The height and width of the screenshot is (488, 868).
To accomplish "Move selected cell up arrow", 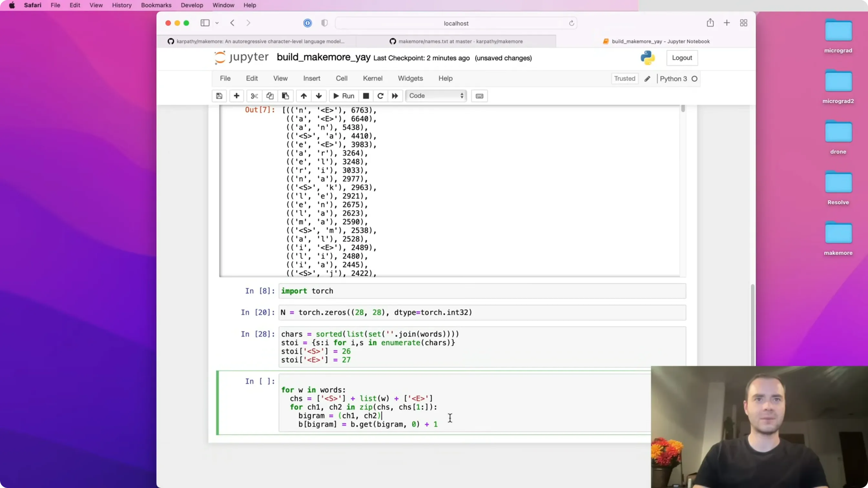I will tap(304, 96).
